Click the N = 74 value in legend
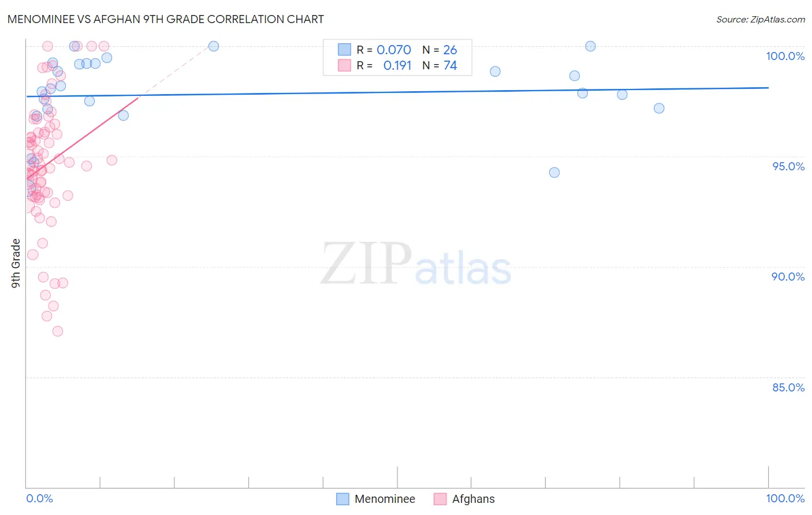 tap(439, 65)
